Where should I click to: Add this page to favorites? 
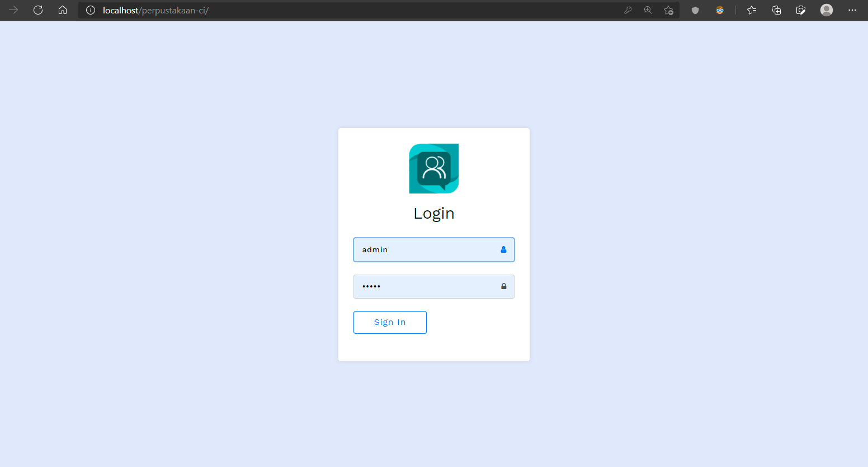pyautogui.click(x=668, y=10)
